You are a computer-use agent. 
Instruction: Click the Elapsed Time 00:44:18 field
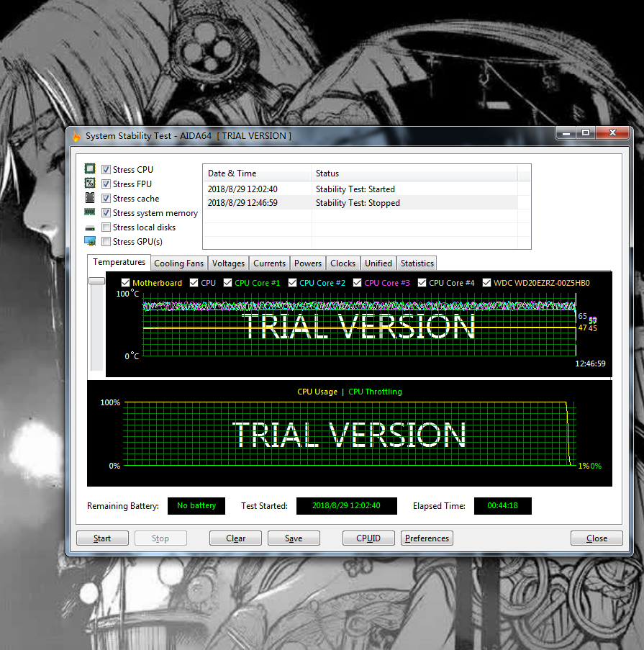click(503, 506)
